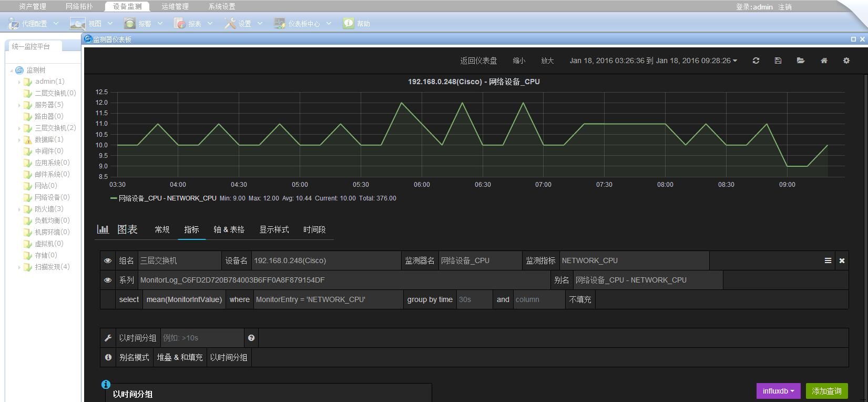Click 返回仪表盘 link

pos(478,61)
